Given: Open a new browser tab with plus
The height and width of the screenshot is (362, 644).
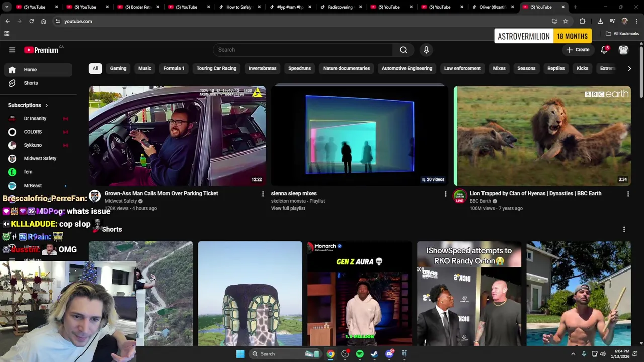Looking at the screenshot, I should coord(575,7).
